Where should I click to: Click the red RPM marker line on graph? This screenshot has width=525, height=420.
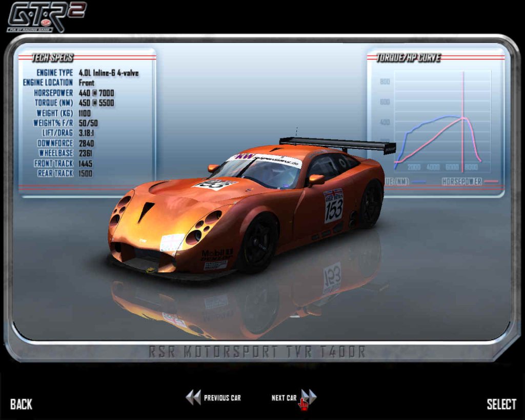coord(463,121)
